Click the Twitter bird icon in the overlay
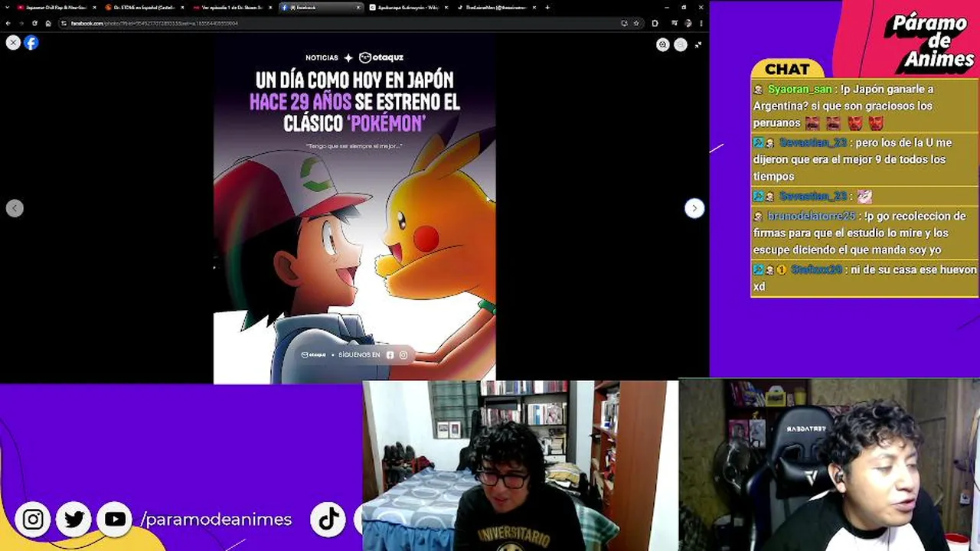The image size is (980, 551). (x=74, y=520)
